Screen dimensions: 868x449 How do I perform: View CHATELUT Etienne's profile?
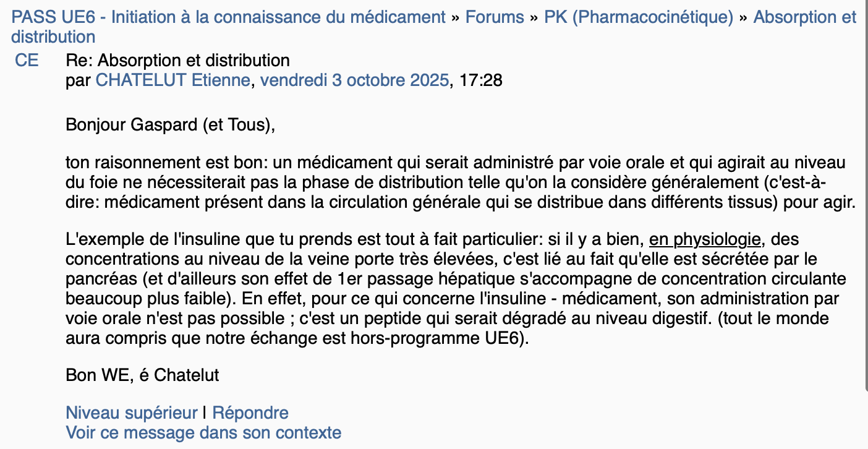pyautogui.click(x=173, y=80)
